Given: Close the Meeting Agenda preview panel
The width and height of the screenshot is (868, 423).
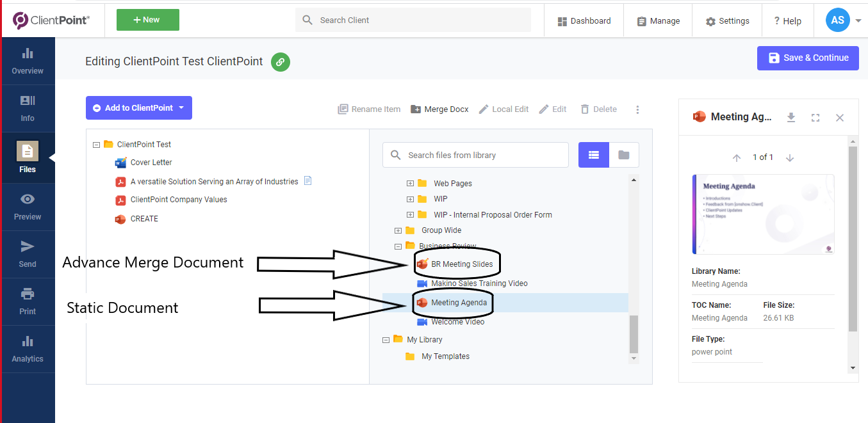Looking at the screenshot, I should pos(840,118).
